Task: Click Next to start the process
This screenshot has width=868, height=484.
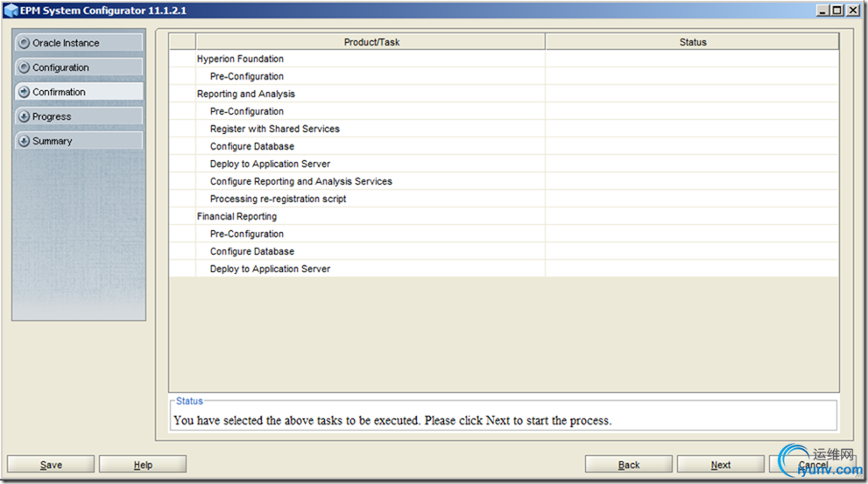Action: coord(721,465)
